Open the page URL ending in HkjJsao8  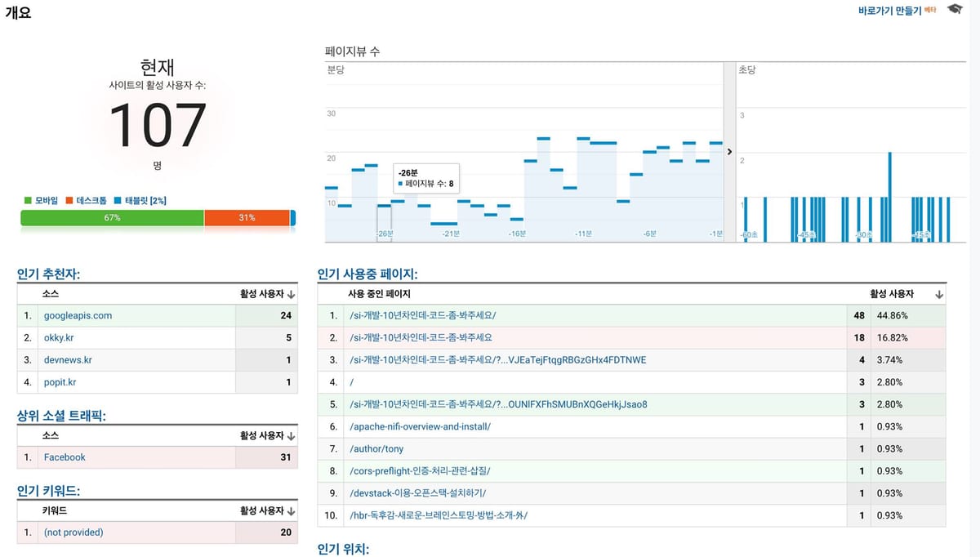[498, 404]
